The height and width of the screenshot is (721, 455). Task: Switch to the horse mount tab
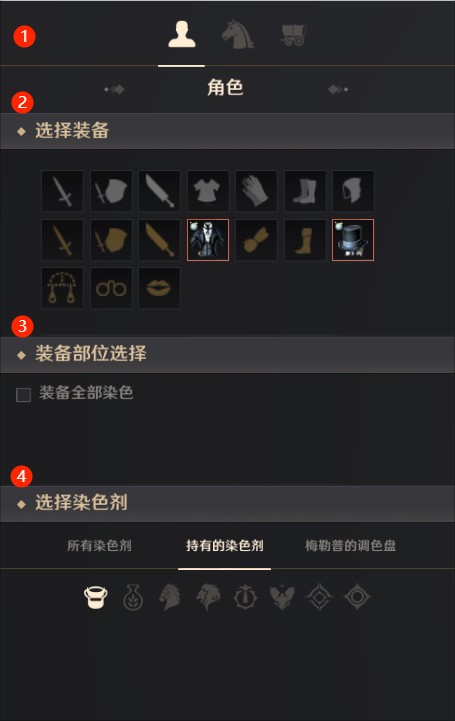[238, 34]
